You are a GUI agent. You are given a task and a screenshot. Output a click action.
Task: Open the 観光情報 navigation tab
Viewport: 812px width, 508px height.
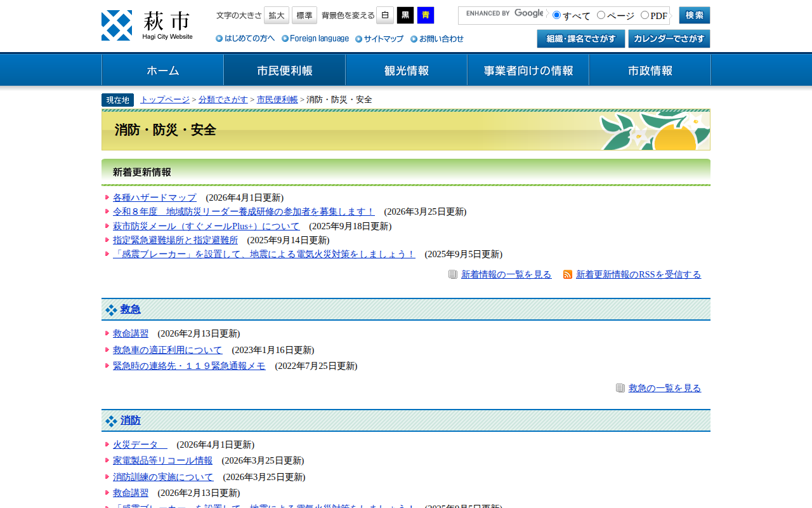tap(406, 70)
